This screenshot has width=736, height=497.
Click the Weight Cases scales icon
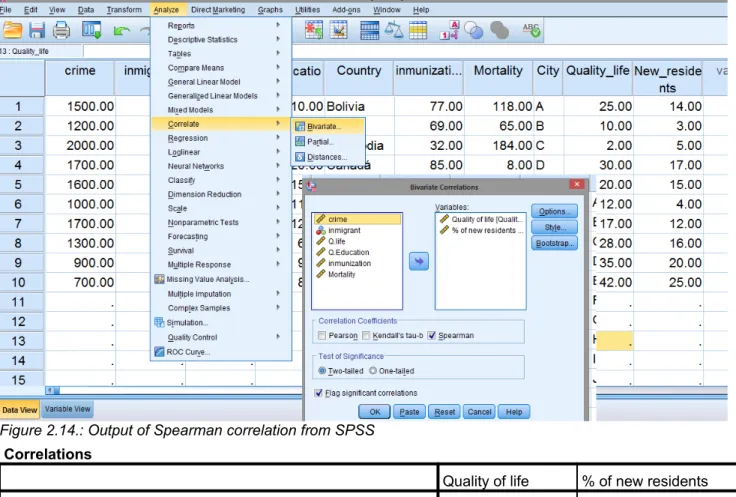point(393,30)
